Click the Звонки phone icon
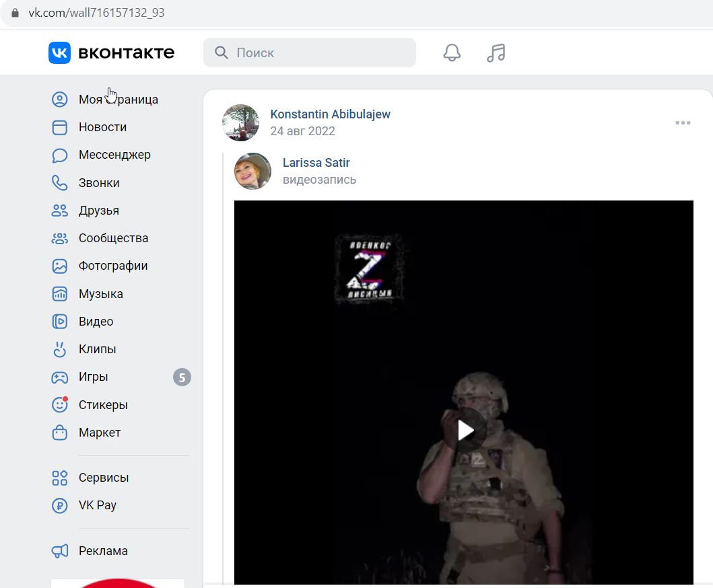 59,183
